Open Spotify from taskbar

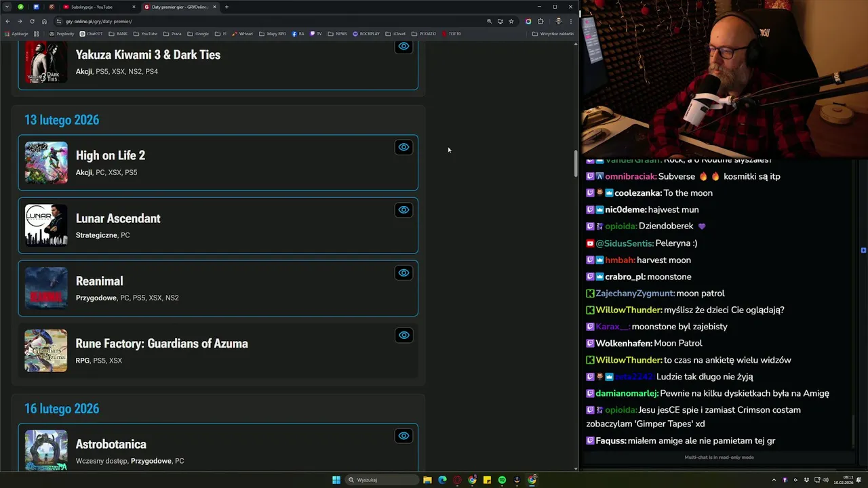tap(502, 480)
